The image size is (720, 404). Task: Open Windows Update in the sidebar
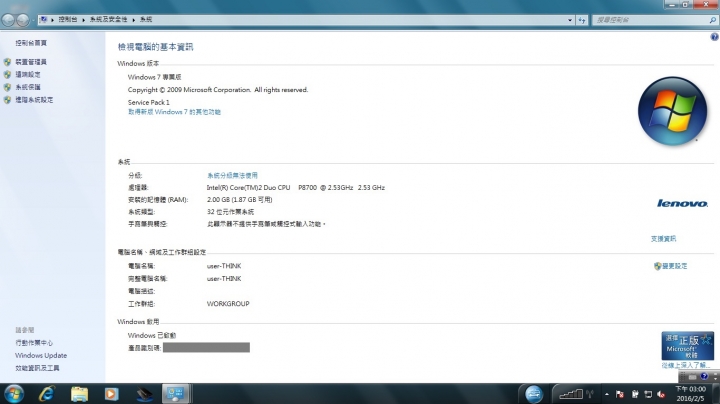[x=41, y=355]
